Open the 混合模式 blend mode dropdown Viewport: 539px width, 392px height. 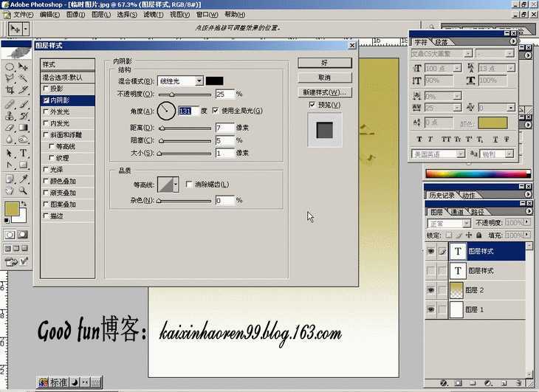point(199,80)
